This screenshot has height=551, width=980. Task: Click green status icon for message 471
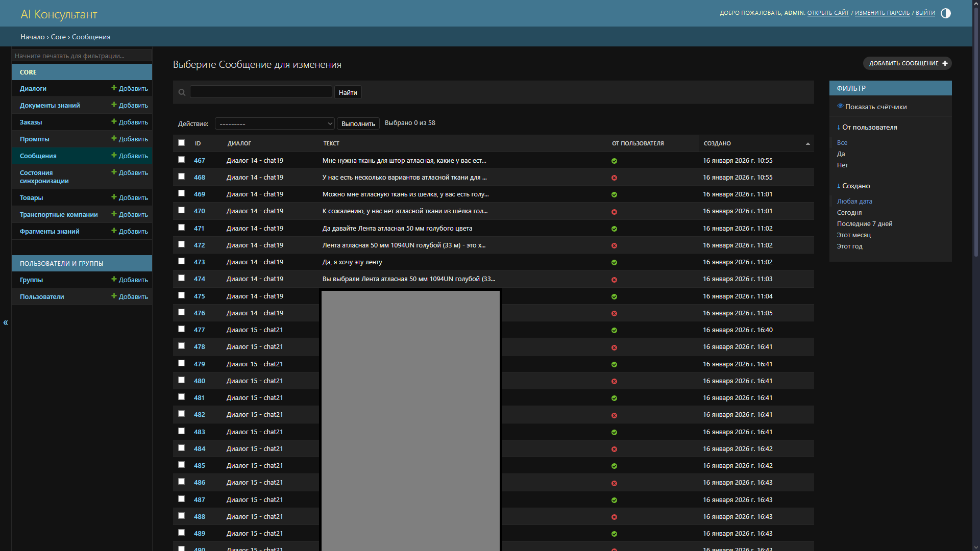pos(614,229)
